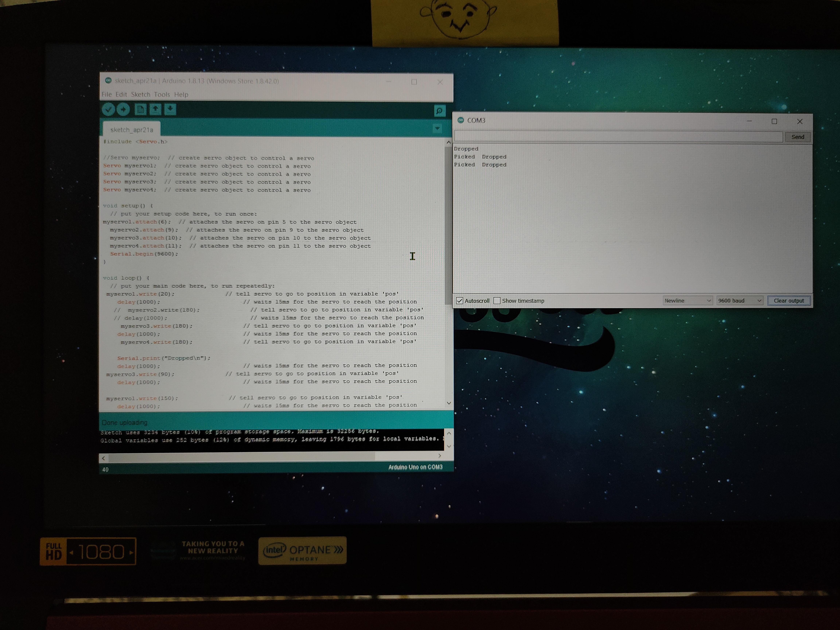
Task: Open the 9600 baud dropdown
Action: (739, 301)
